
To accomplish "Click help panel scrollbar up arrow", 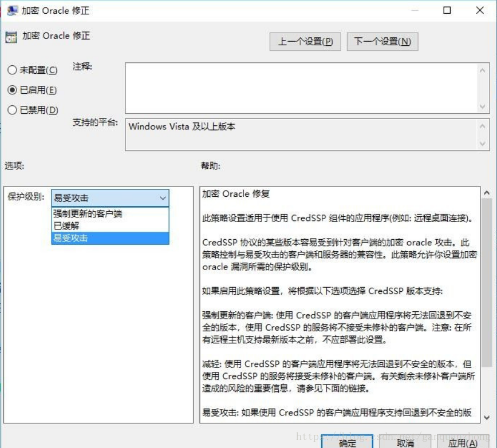I will [487, 193].
